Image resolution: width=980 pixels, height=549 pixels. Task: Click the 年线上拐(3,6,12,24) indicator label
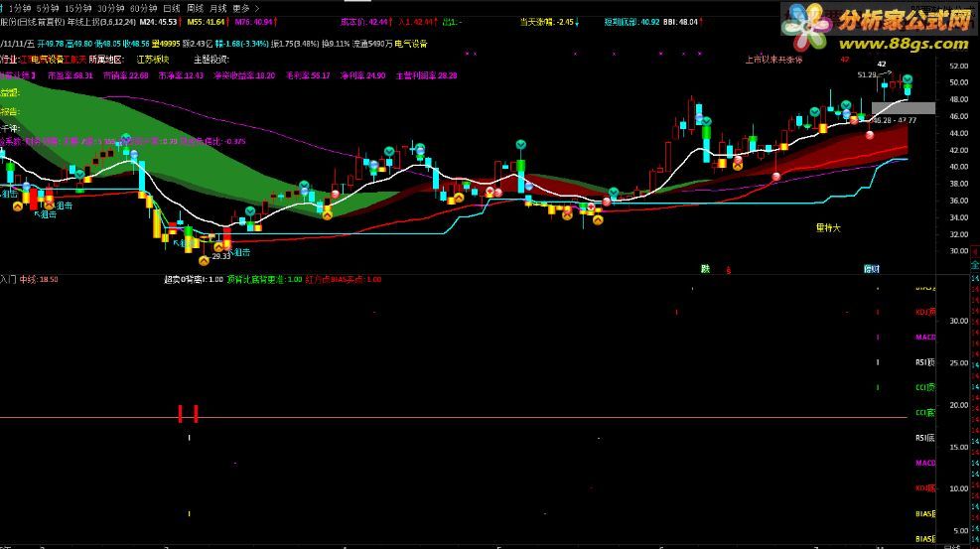(x=101, y=22)
